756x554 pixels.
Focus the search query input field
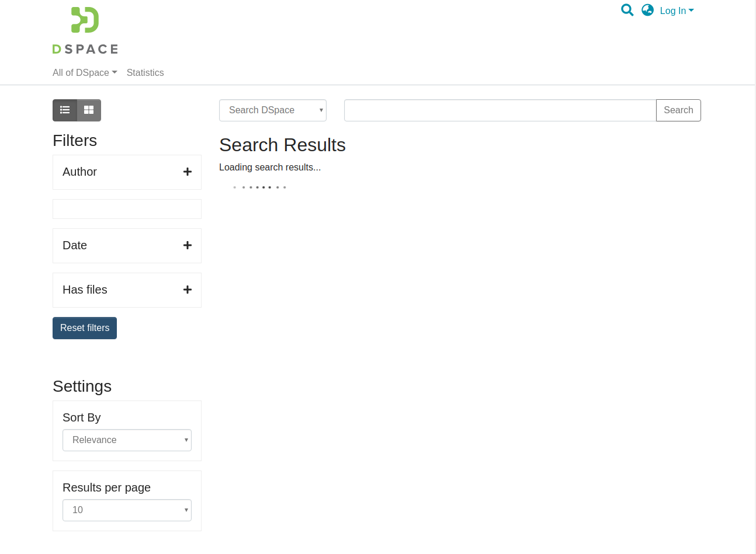(500, 110)
